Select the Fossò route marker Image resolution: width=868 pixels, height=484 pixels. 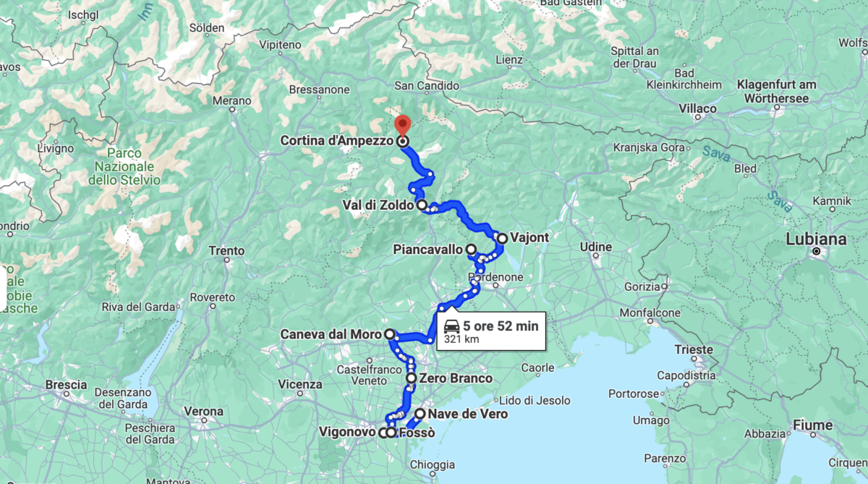pyautogui.click(x=391, y=433)
